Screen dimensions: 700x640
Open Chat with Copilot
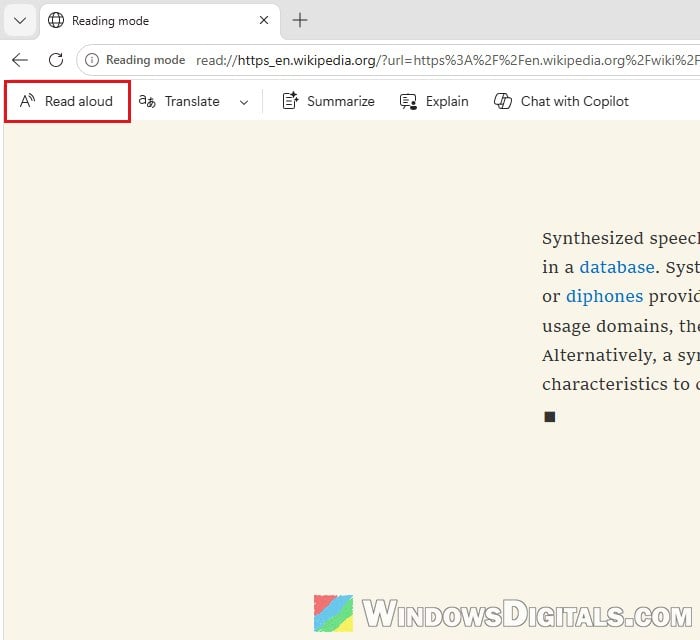(561, 101)
